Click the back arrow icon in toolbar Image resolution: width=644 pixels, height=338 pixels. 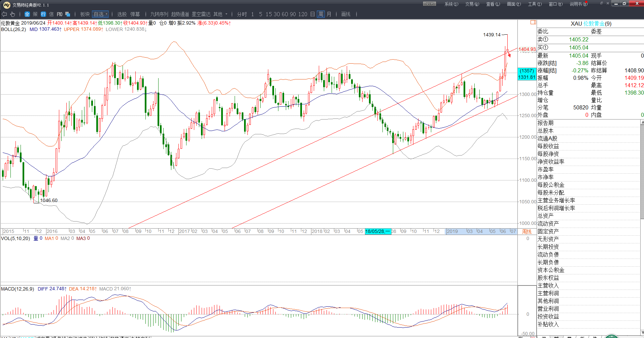click(x=4, y=14)
